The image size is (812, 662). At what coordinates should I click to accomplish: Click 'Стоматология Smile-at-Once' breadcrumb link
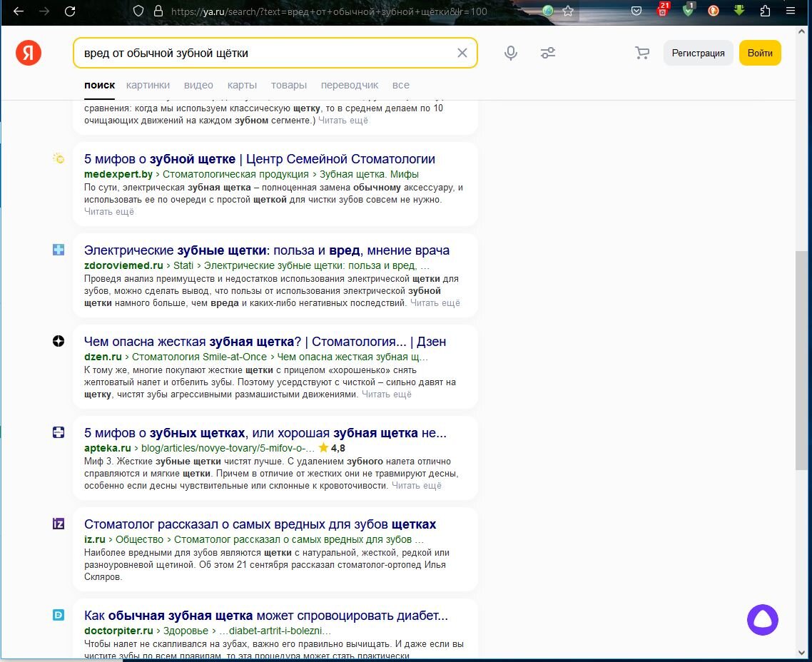tap(199, 357)
